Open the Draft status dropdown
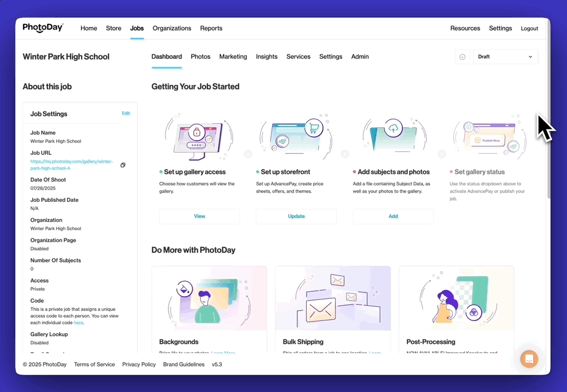 coord(506,57)
